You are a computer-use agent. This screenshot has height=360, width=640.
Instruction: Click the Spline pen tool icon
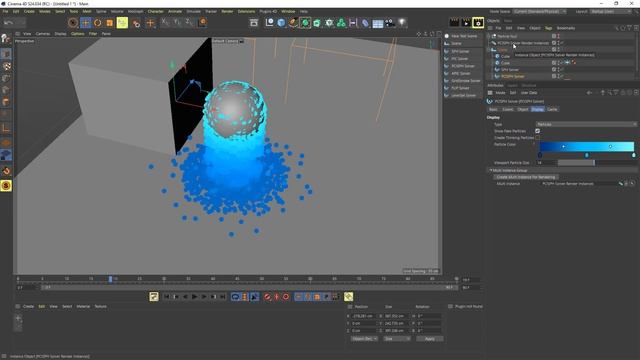click(293, 23)
